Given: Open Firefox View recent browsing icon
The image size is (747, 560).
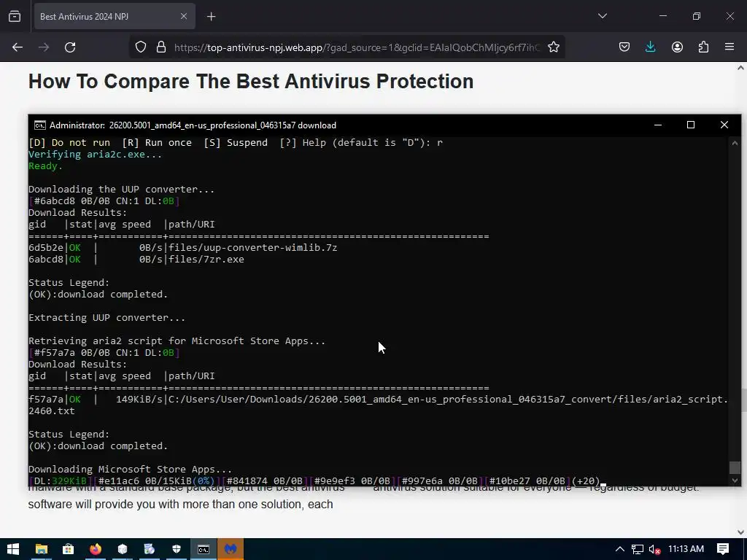Looking at the screenshot, I should (x=15, y=16).
